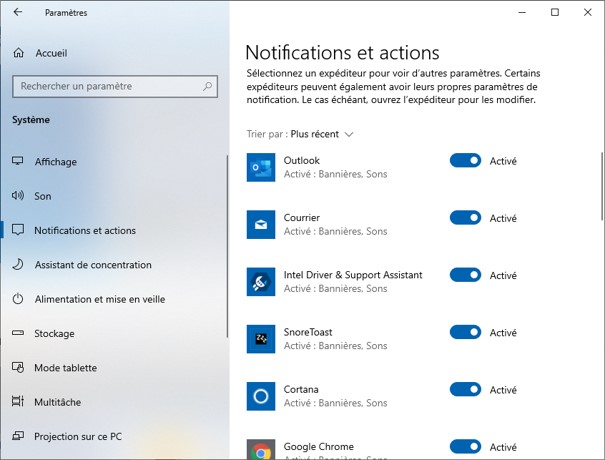605x460 pixels.
Task: Go to Accueil settings home
Action: 51,53
